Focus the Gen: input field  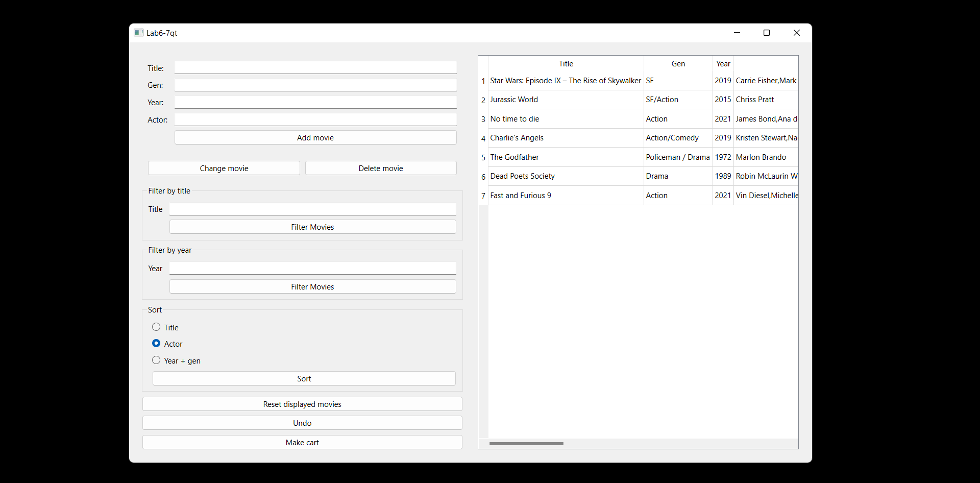tap(315, 85)
